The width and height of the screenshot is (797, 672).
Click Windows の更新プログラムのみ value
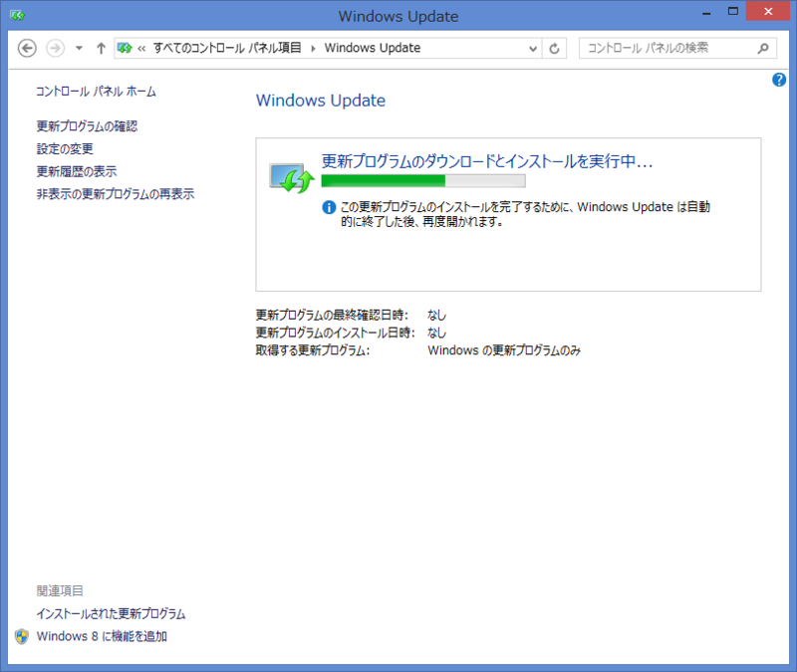[504, 350]
